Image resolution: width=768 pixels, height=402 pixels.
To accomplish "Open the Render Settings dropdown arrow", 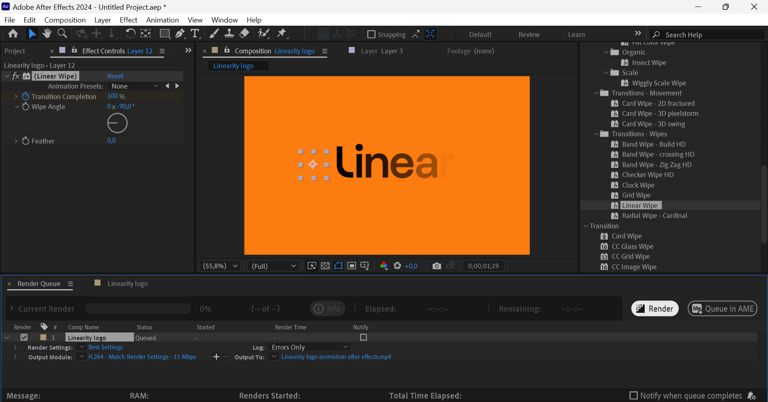I will coord(82,347).
